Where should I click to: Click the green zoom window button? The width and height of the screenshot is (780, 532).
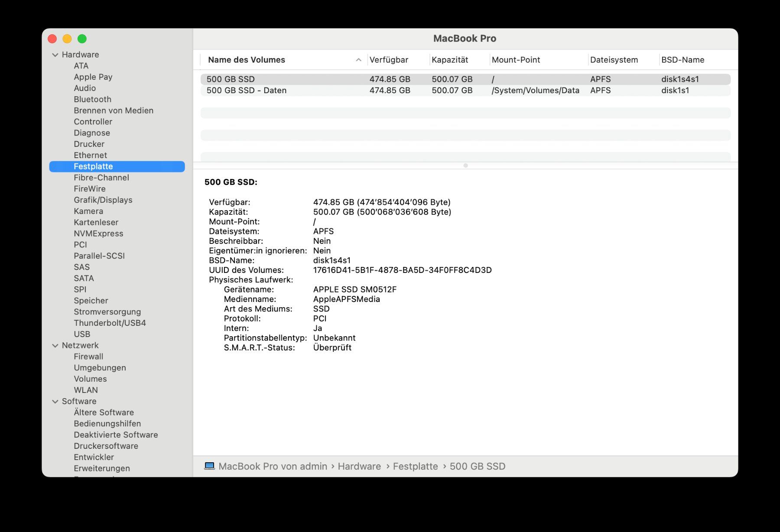tap(82, 39)
